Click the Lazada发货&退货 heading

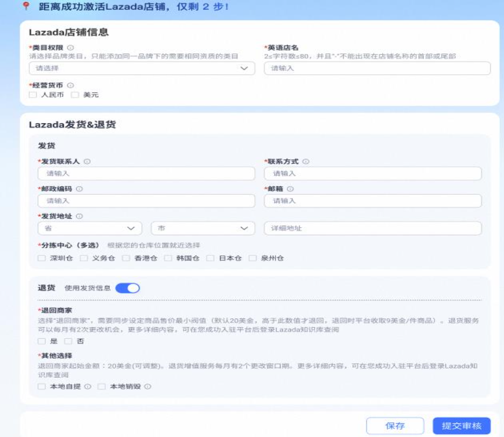[x=73, y=124]
